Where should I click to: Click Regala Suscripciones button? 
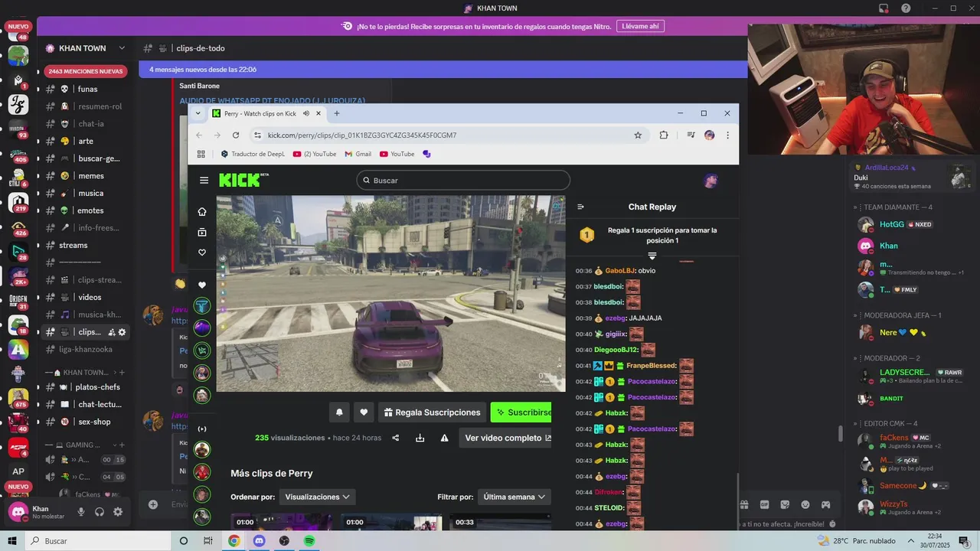point(433,412)
